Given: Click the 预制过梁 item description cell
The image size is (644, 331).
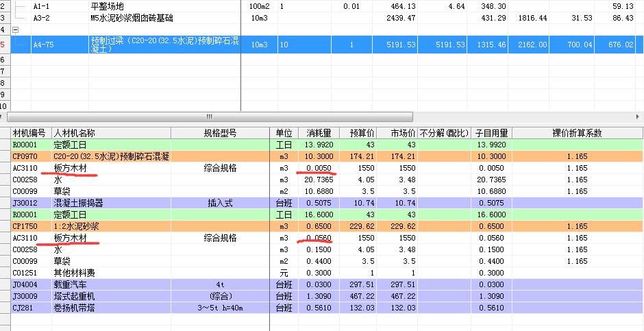Looking at the screenshot, I should tap(164, 45).
